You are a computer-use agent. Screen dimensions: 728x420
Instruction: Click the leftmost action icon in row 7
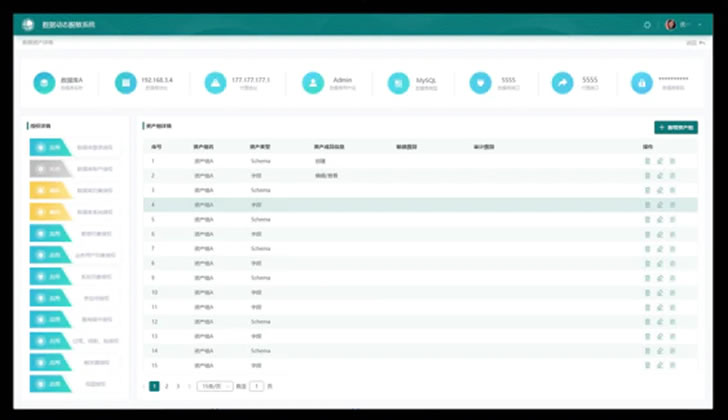point(648,248)
